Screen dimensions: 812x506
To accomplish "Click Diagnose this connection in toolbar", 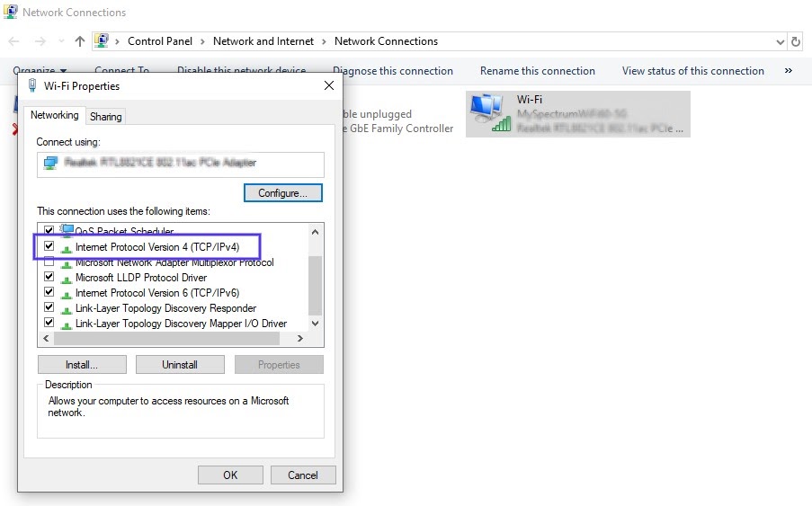I will [392, 71].
